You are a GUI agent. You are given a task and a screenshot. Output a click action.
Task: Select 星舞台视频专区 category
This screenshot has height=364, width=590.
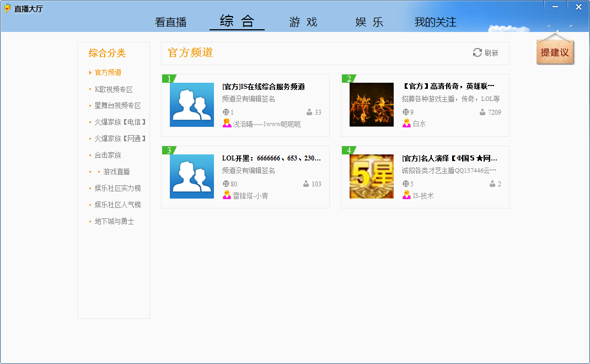coord(117,105)
